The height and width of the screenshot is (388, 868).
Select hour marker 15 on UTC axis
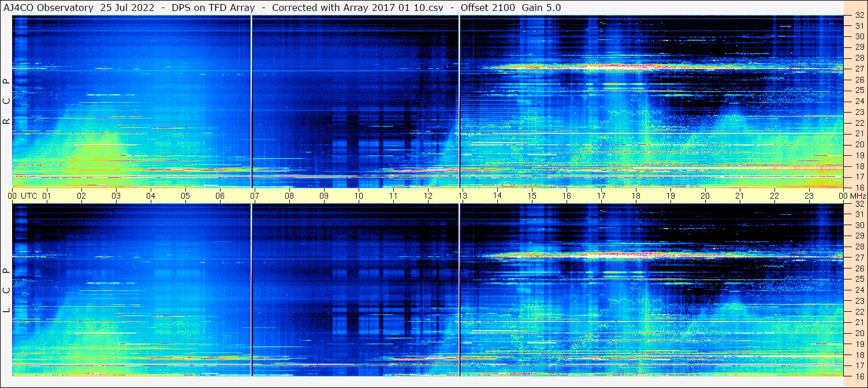point(532,196)
